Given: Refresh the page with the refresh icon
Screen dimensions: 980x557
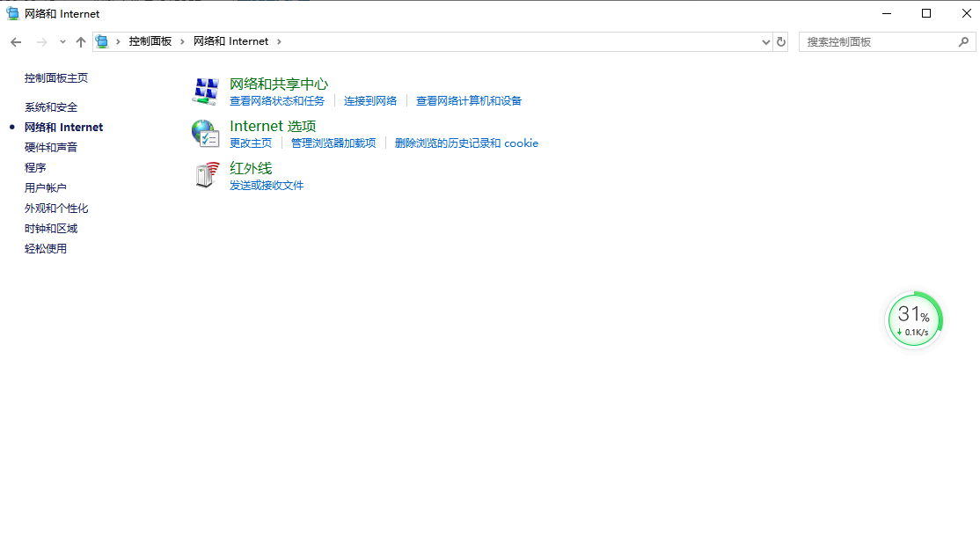Looking at the screenshot, I should point(781,41).
